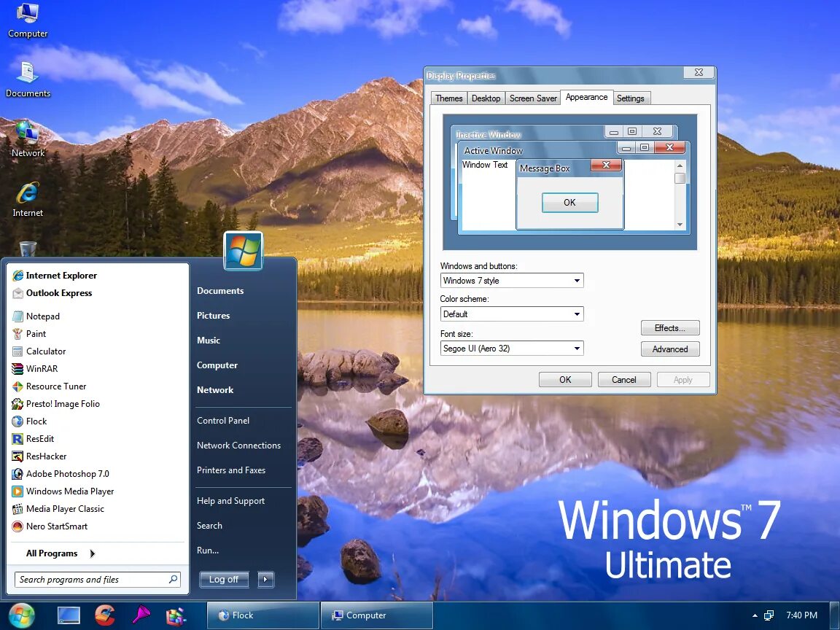Switch to the Themes tab
The width and height of the screenshot is (840, 630).
pos(449,98)
